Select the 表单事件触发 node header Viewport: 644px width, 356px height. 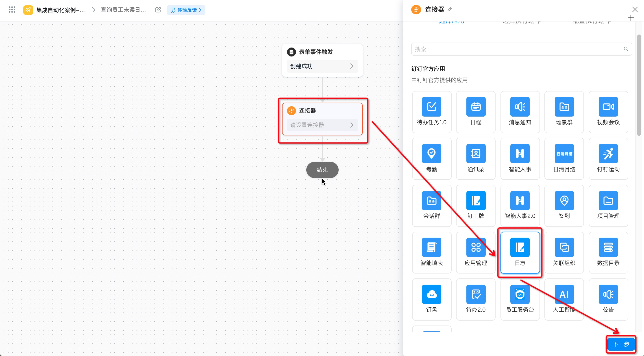[315, 52]
